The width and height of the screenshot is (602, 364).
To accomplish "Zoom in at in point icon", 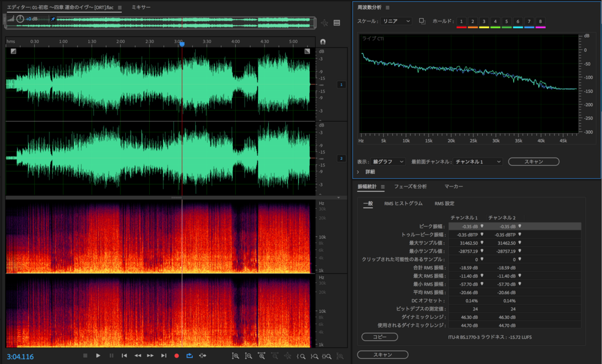I will (301, 356).
